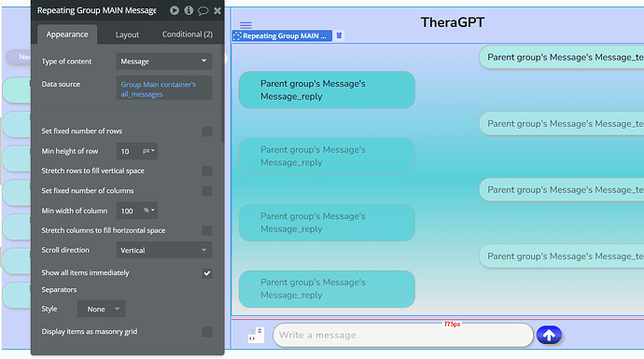Change the % unit for column width
The height and width of the screenshot is (359, 644).
pyautogui.click(x=148, y=211)
